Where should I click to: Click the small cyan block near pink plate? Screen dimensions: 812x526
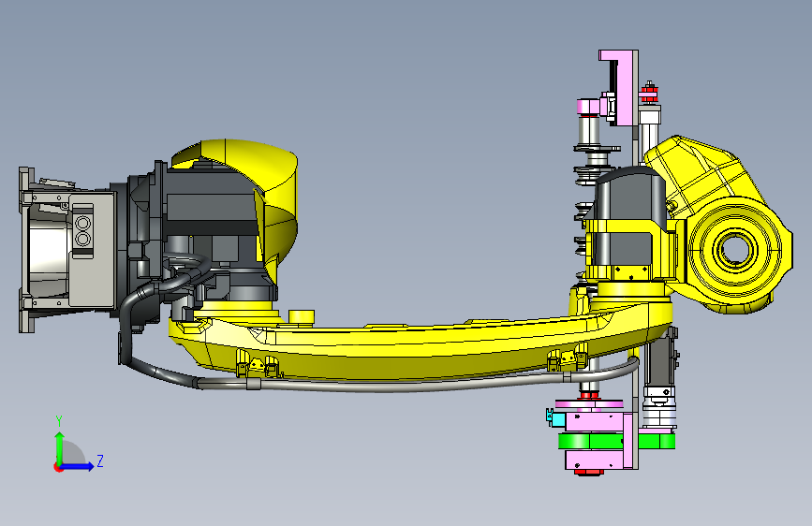tap(555, 416)
